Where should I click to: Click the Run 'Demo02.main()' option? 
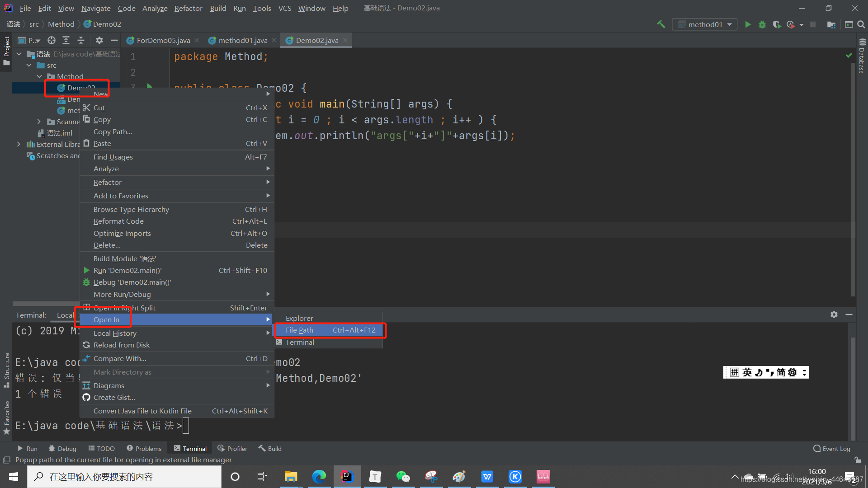click(x=127, y=270)
